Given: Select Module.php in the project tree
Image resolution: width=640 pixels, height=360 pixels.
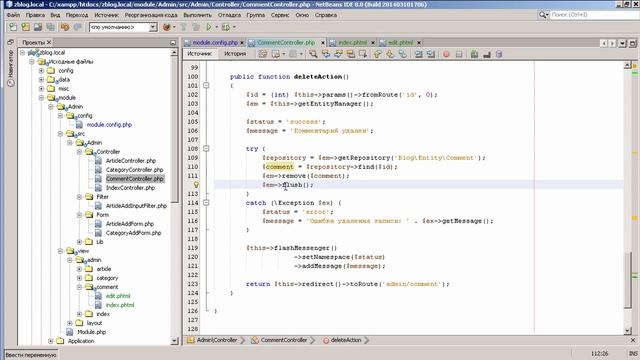Looking at the screenshot, I should (91, 332).
